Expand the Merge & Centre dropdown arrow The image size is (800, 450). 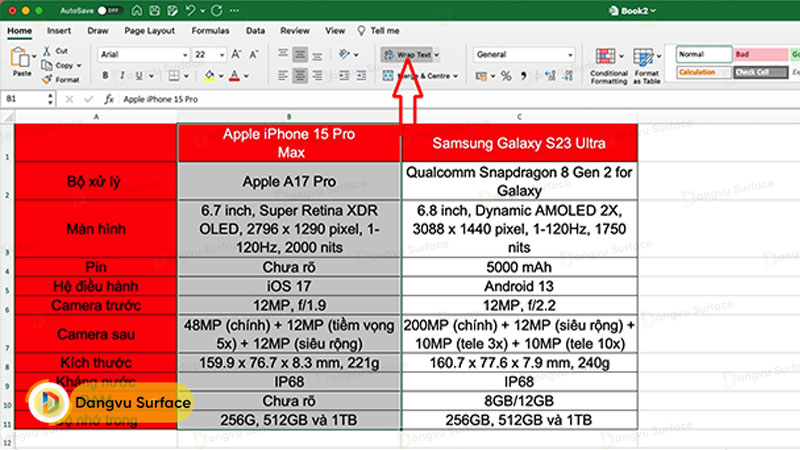456,76
